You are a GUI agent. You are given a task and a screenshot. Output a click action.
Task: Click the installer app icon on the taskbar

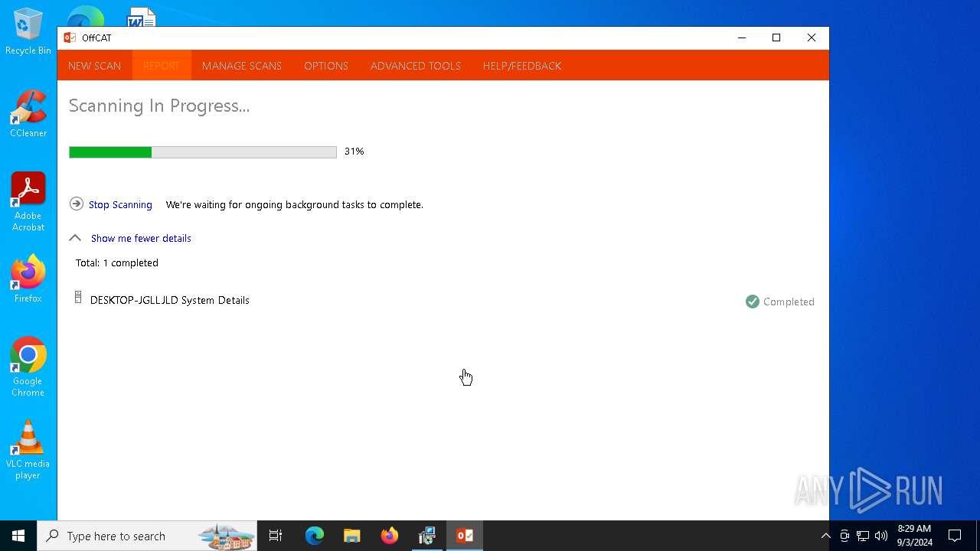coord(427,536)
